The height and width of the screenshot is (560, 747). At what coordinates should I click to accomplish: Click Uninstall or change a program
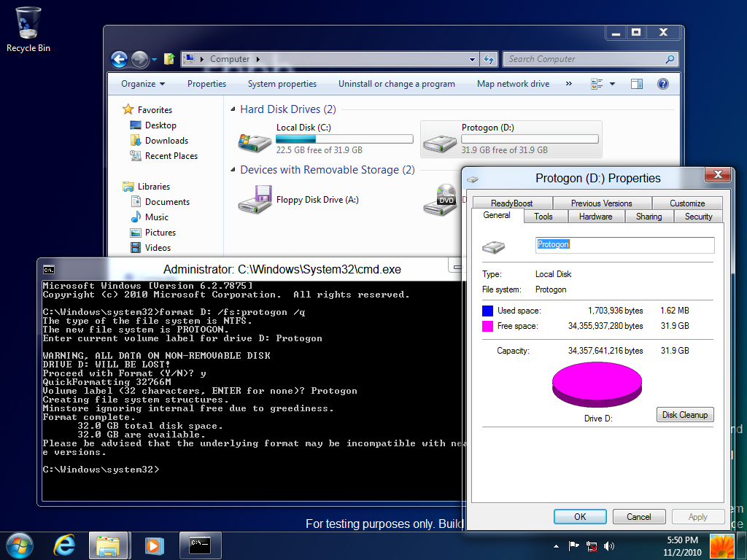point(396,84)
